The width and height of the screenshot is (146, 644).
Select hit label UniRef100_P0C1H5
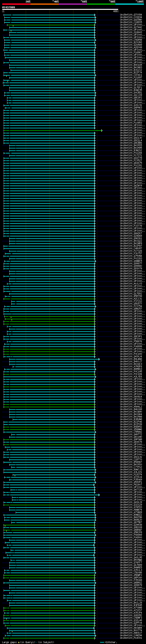pyautogui.click(x=131, y=371)
